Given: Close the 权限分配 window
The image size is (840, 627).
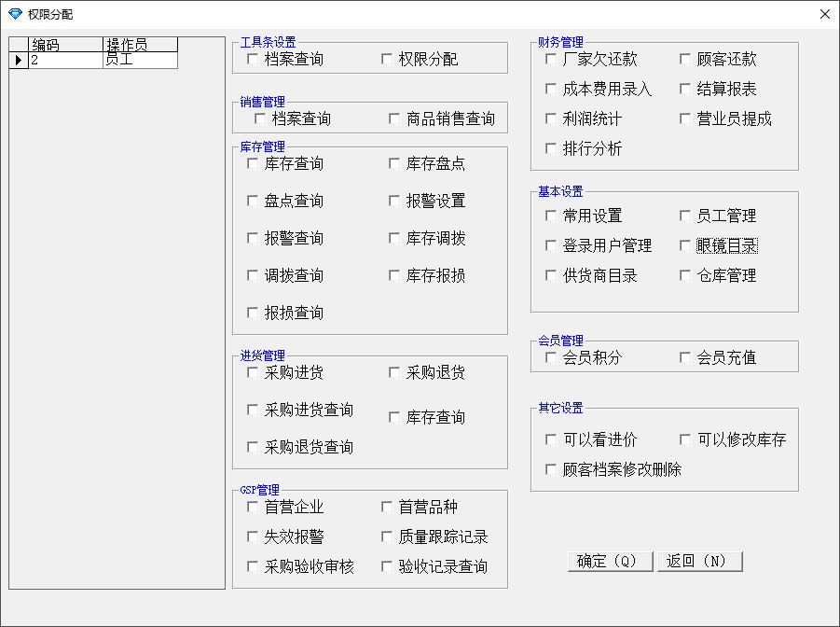Looking at the screenshot, I should tap(824, 14).
